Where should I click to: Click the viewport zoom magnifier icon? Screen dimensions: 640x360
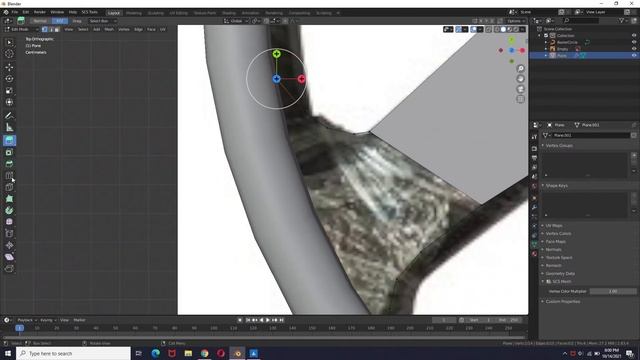(520, 68)
